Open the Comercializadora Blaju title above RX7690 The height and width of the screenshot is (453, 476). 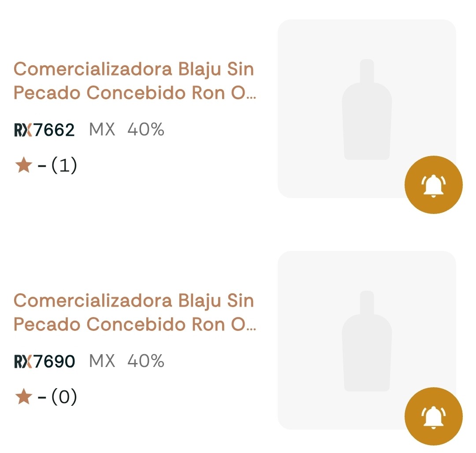[134, 312]
